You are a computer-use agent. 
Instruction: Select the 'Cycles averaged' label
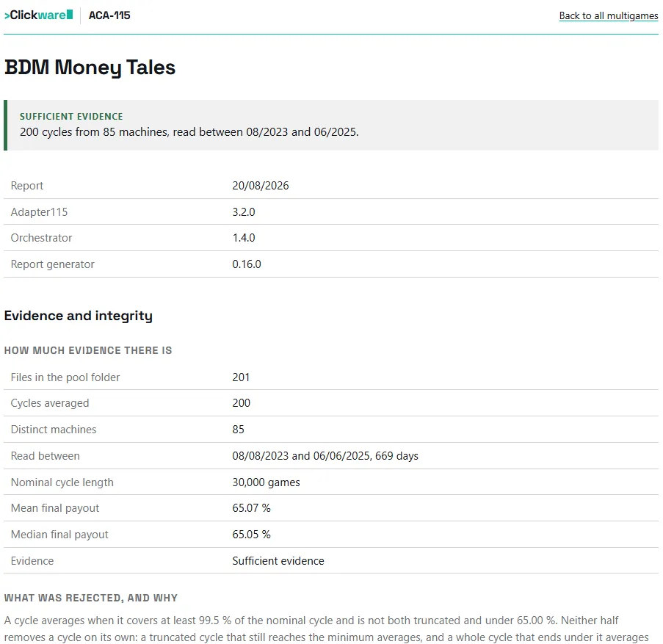[x=50, y=403]
